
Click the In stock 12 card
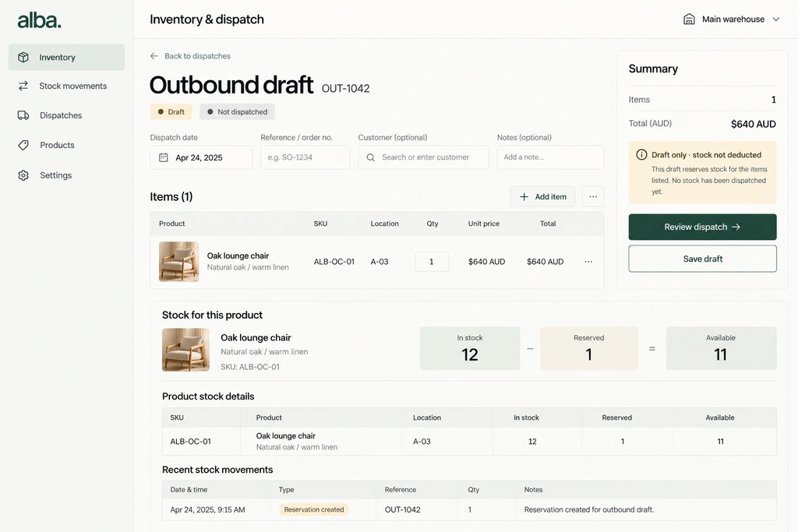[470, 348]
